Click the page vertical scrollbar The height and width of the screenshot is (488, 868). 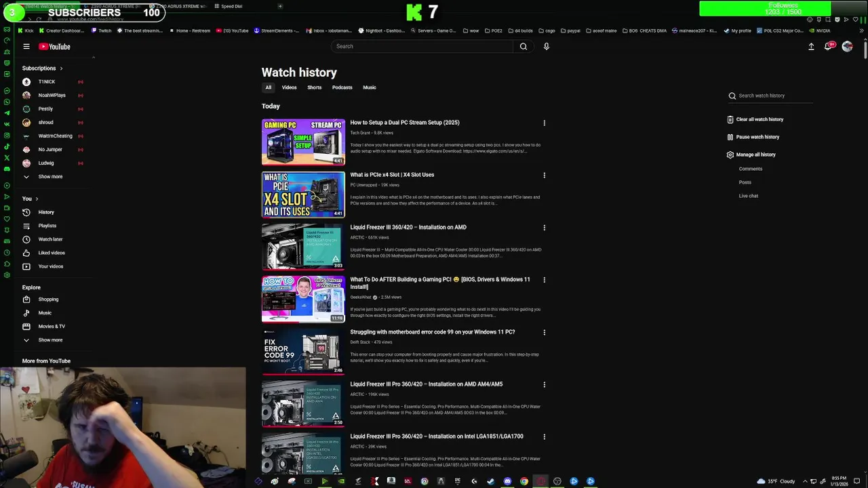(x=865, y=51)
